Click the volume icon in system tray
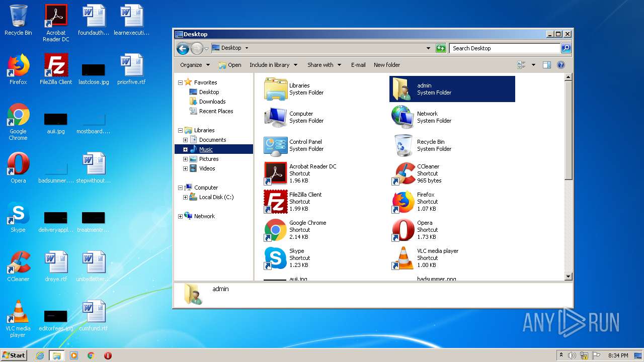The image size is (644, 362). pyautogui.click(x=572, y=355)
